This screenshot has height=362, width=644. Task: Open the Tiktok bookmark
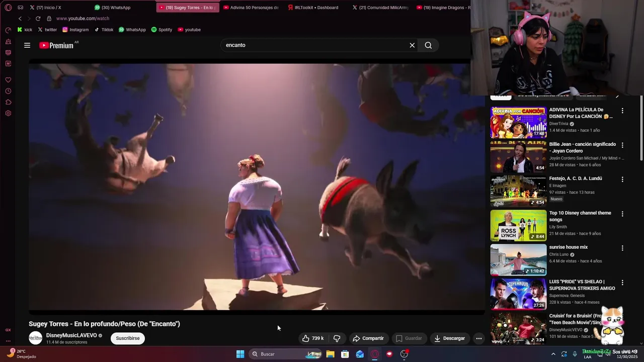pyautogui.click(x=104, y=30)
